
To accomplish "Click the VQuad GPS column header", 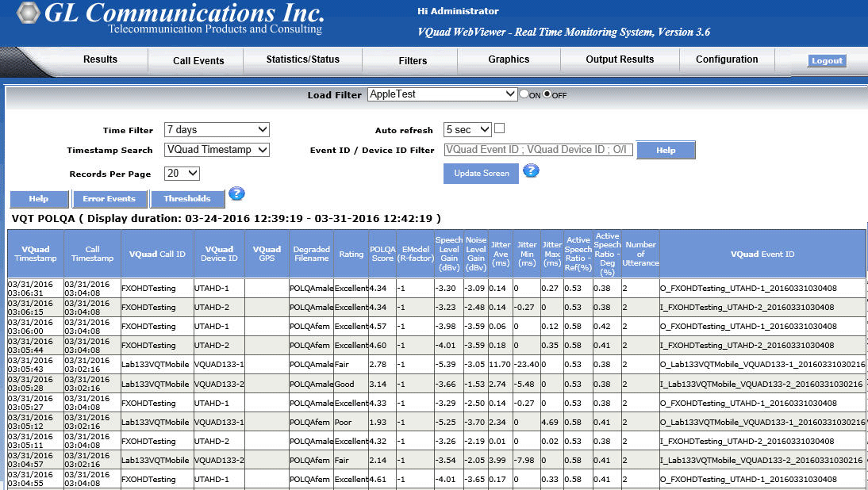I will coord(267,254).
